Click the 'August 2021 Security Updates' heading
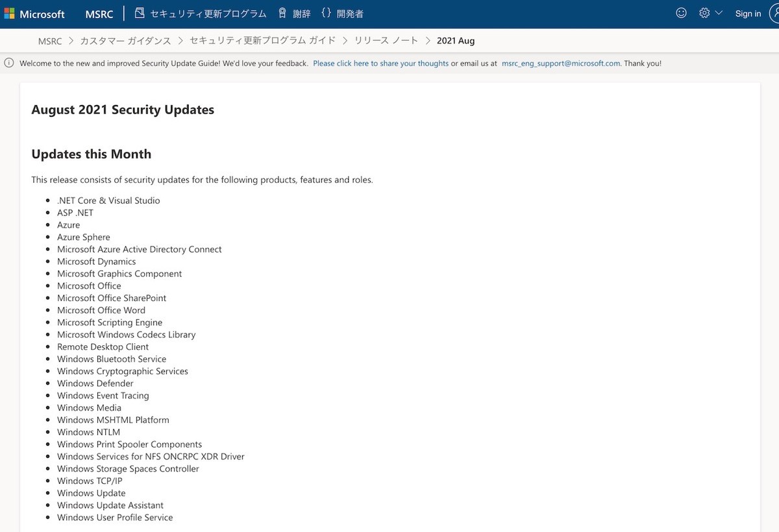 pyautogui.click(x=123, y=110)
